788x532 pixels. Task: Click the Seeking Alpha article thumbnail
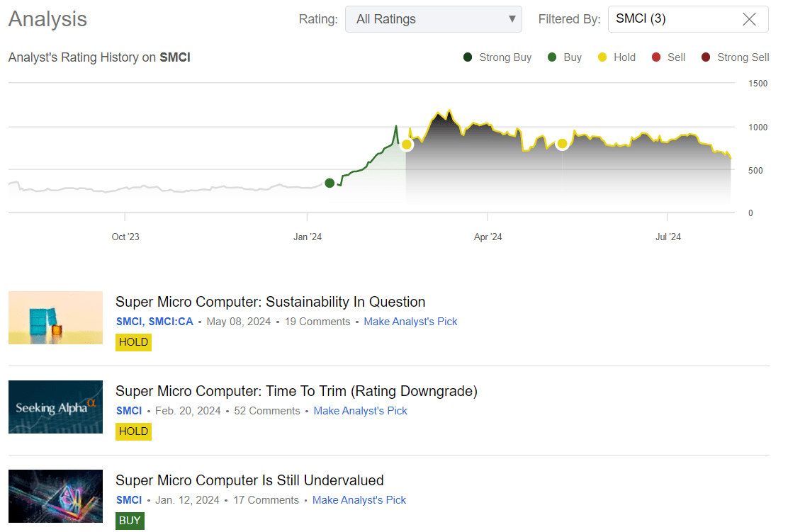(55, 407)
